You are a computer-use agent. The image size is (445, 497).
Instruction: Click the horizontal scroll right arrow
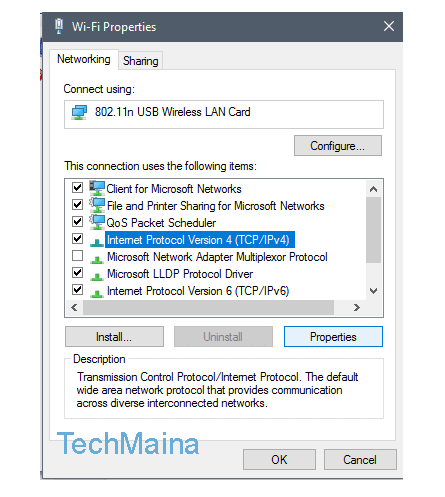357,307
